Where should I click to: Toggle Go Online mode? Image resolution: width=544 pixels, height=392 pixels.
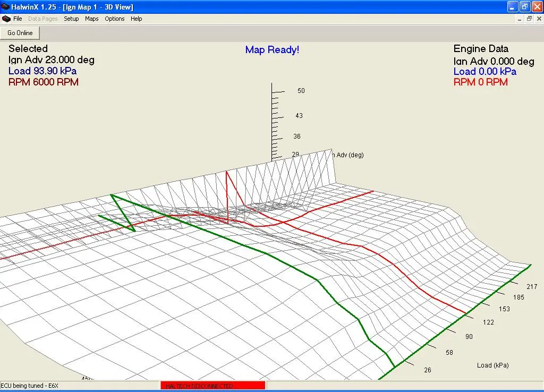click(x=20, y=32)
